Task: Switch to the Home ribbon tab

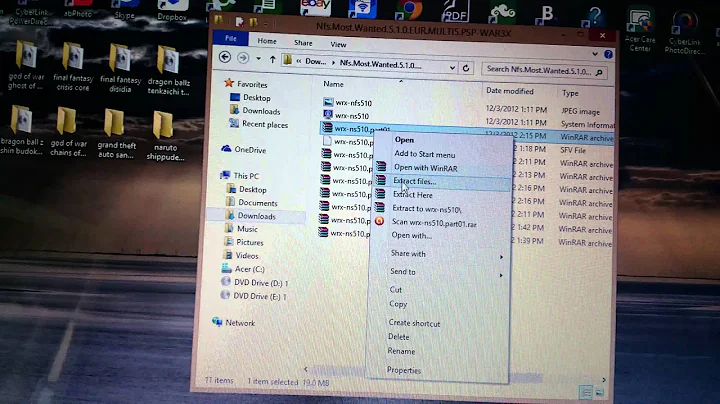Action: tap(267, 41)
